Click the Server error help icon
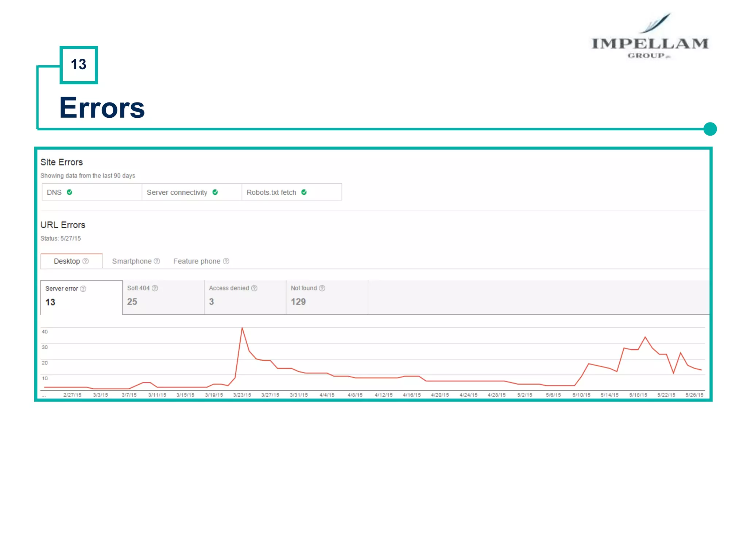Image resolution: width=747 pixels, height=560 pixels. tap(83, 289)
